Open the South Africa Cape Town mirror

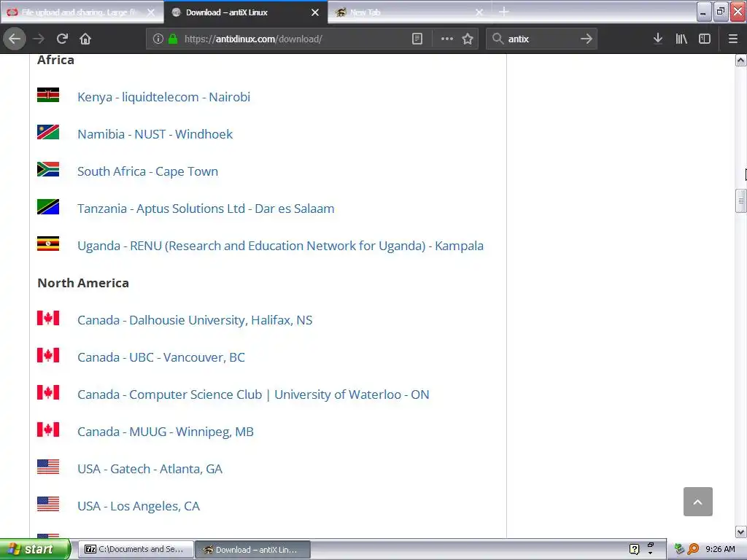[x=147, y=171]
